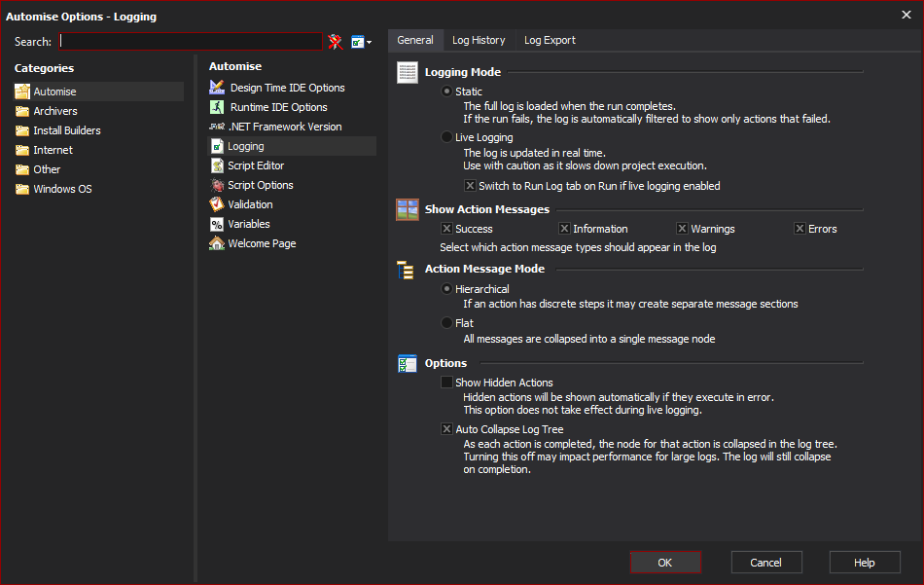Open the Script Options page
Image resolution: width=924 pixels, height=585 pixels.
261,185
